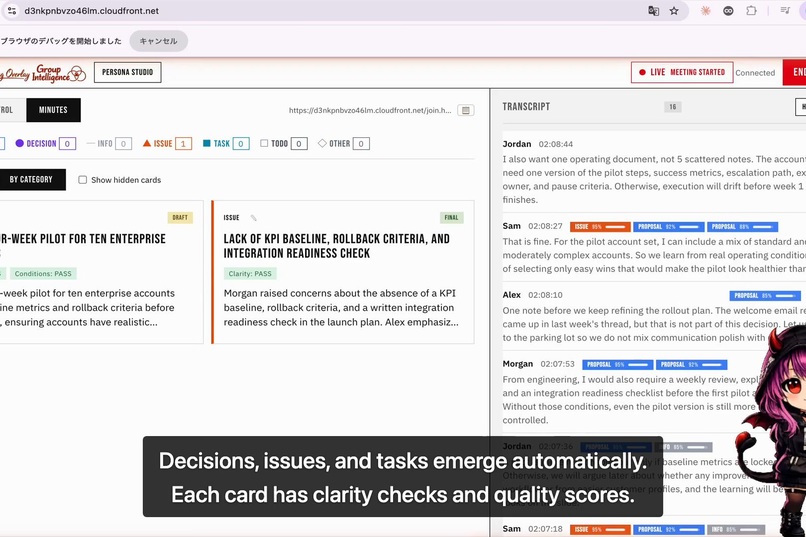Toggle the OTHER filter
This screenshot has height=537, width=806.
click(x=343, y=144)
